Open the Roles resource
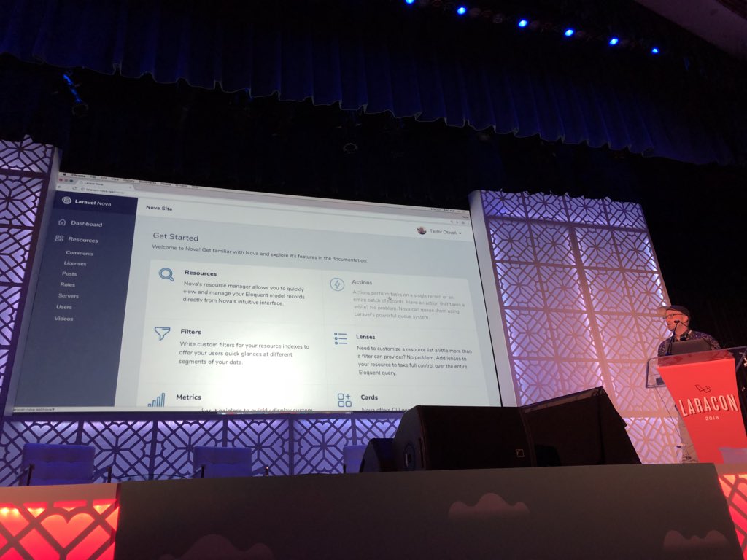747x560 pixels. click(x=68, y=284)
